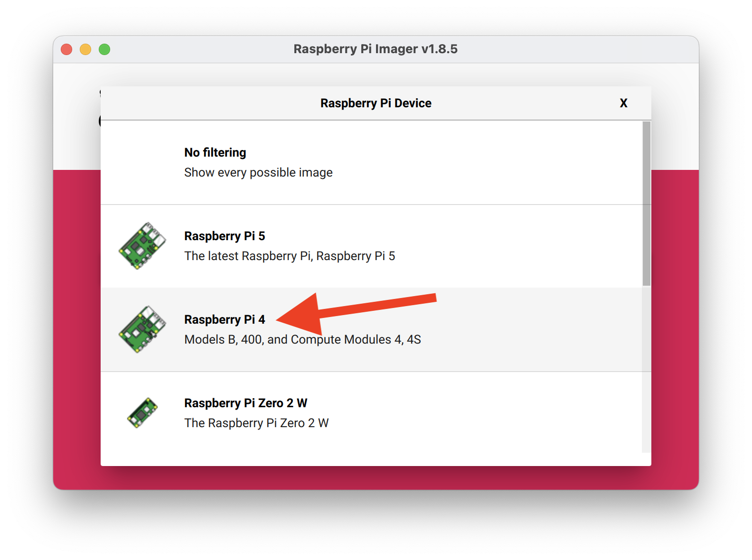Close the Raspberry Pi Device dialog with X
Image resolution: width=752 pixels, height=560 pixels.
(624, 103)
